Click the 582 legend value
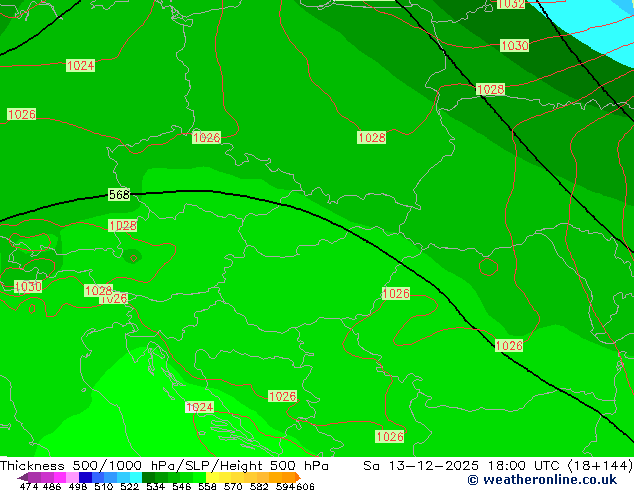Image resolution: width=634 pixels, height=490 pixels. pos(259,486)
